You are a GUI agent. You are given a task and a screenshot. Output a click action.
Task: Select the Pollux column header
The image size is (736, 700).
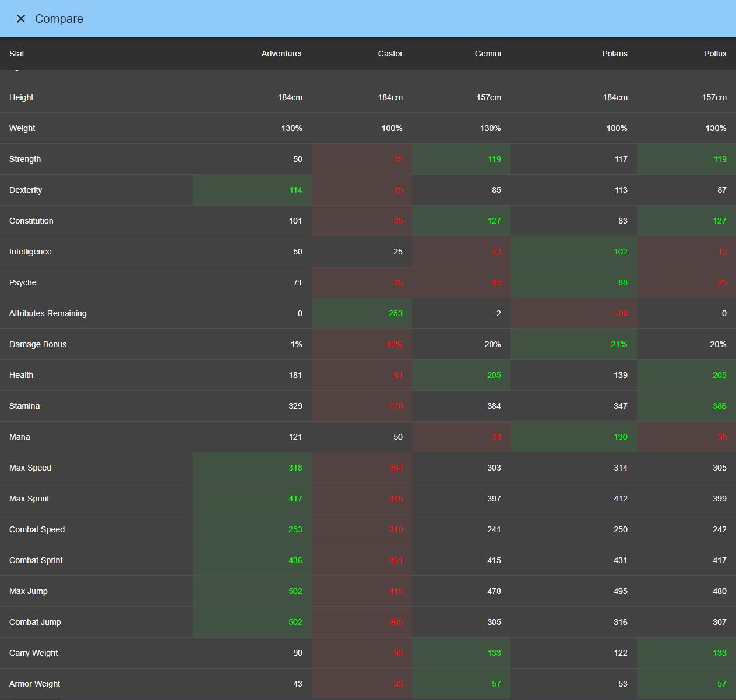(714, 54)
